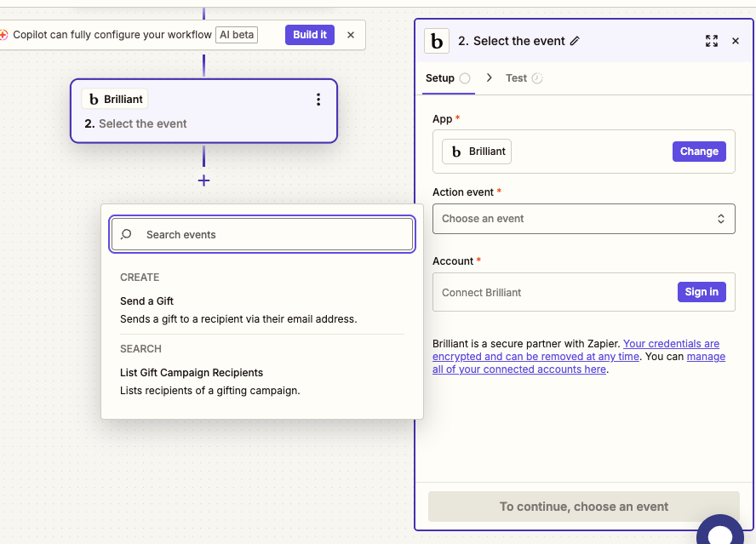Click the Brilliant logo in panel header
Viewport: 756px width, 544px height.
click(x=437, y=41)
